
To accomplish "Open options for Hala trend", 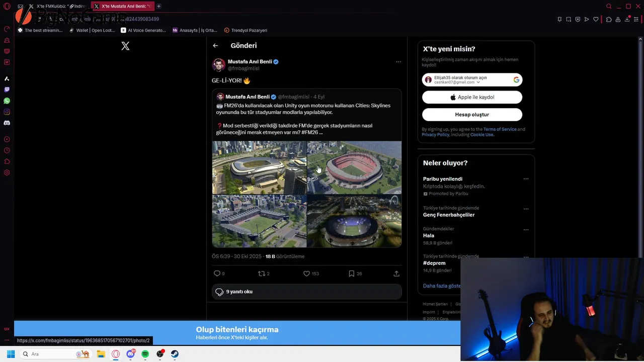I will 526,230.
